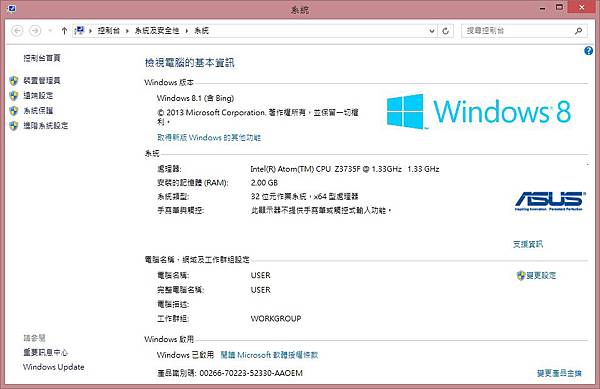The width and height of the screenshot is (600, 389).
Task: Open 裝置管理員 from sidebar
Action: pyautogui.click(x=42, y=80)
